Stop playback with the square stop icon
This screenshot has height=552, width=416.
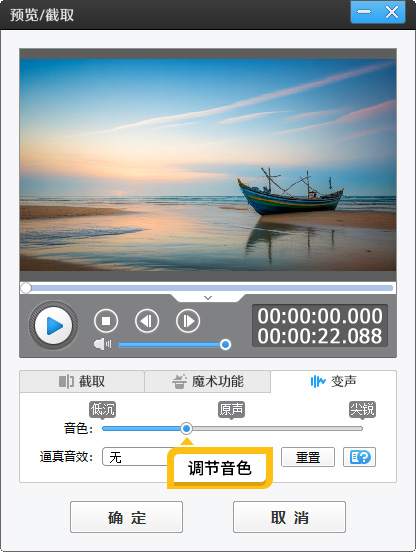(106, 321)
